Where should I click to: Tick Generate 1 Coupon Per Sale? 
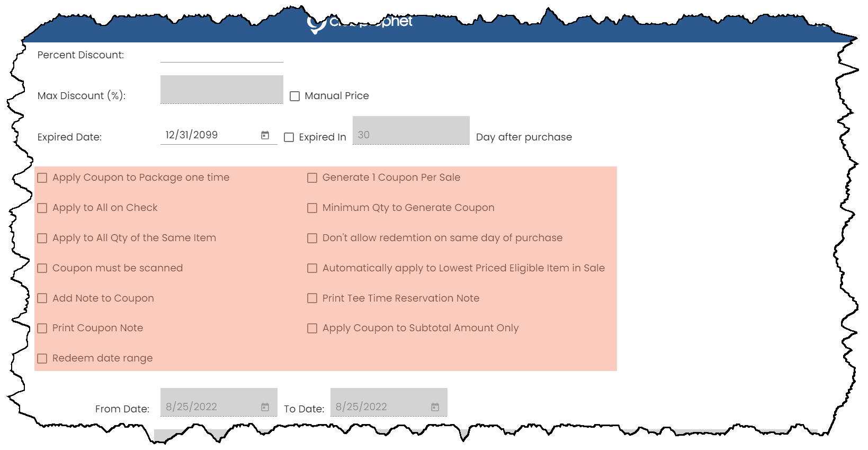312,178
